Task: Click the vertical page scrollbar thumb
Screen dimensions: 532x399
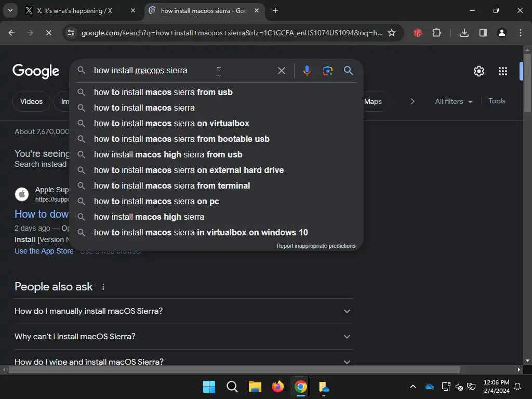Action: coord(527,83)
